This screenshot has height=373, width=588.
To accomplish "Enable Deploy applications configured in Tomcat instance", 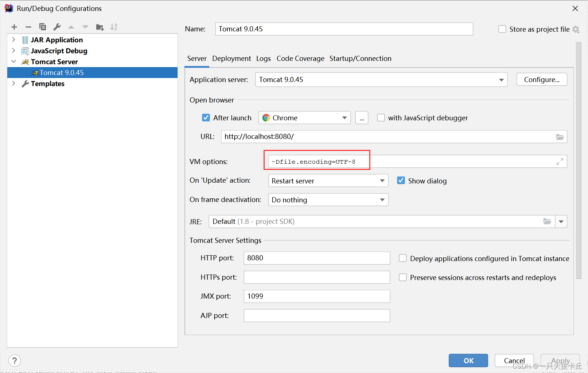I will (x=403, y=258).
